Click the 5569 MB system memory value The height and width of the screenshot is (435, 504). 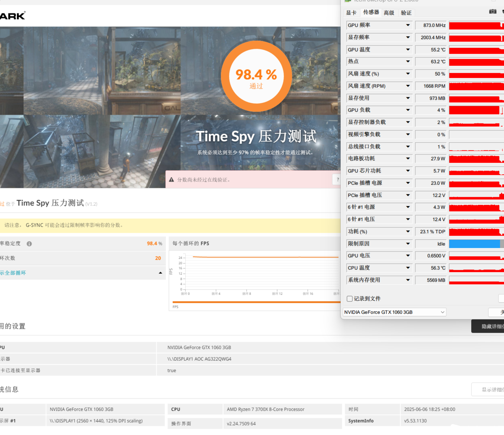431,280
